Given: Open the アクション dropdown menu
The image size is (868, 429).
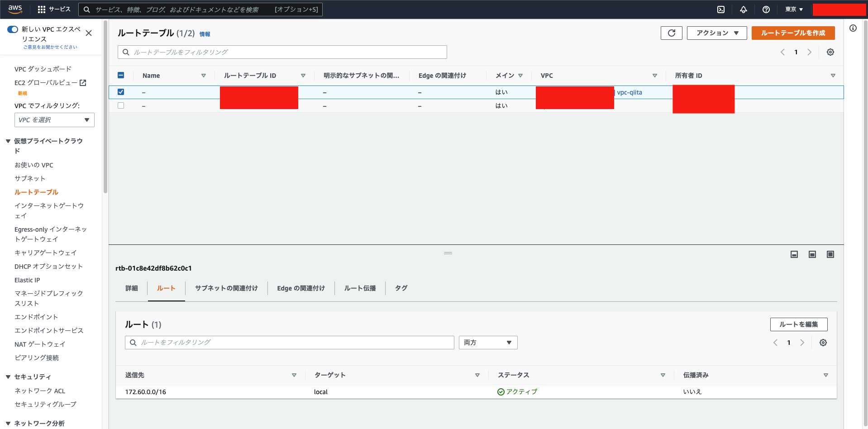Looking at the screenshot, I should point(717,33).
